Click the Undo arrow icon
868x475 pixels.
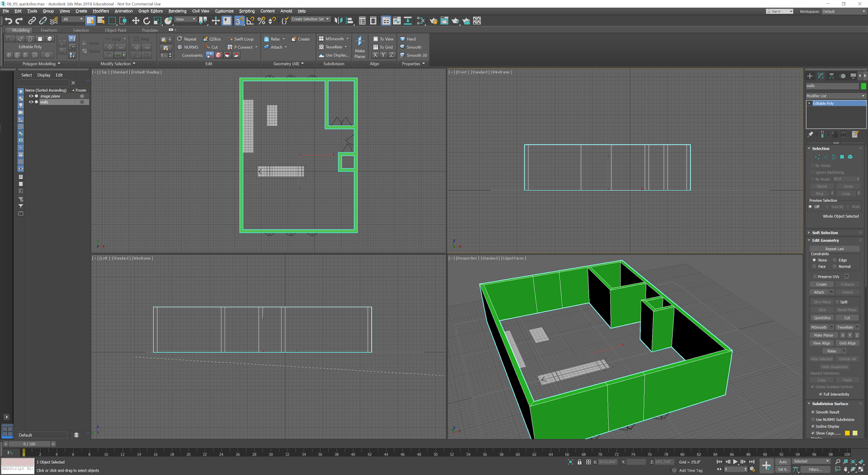coord(8,21)
